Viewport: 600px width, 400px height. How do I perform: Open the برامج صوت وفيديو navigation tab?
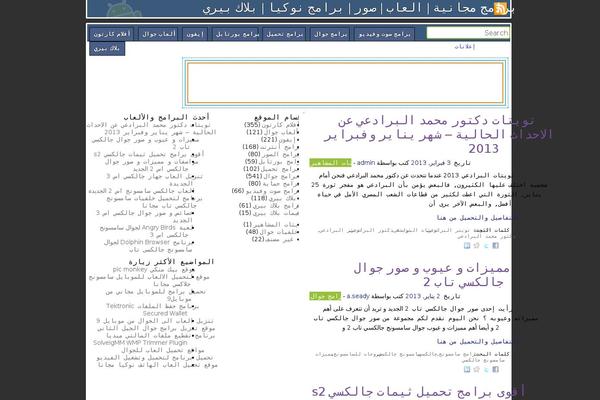pos(384,34)
